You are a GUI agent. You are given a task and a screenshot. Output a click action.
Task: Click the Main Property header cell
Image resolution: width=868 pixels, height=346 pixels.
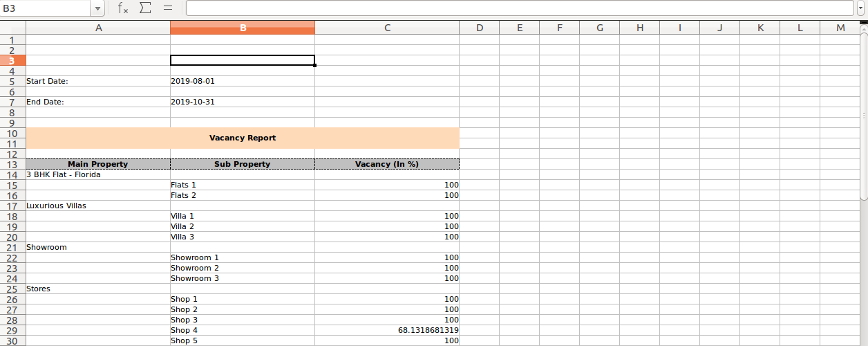98,165
